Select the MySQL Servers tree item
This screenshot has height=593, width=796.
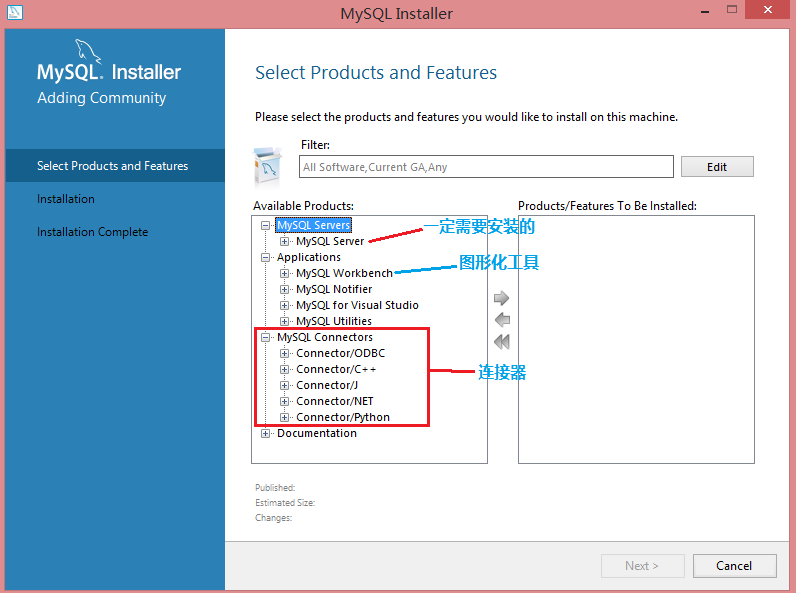click(314, 225)
